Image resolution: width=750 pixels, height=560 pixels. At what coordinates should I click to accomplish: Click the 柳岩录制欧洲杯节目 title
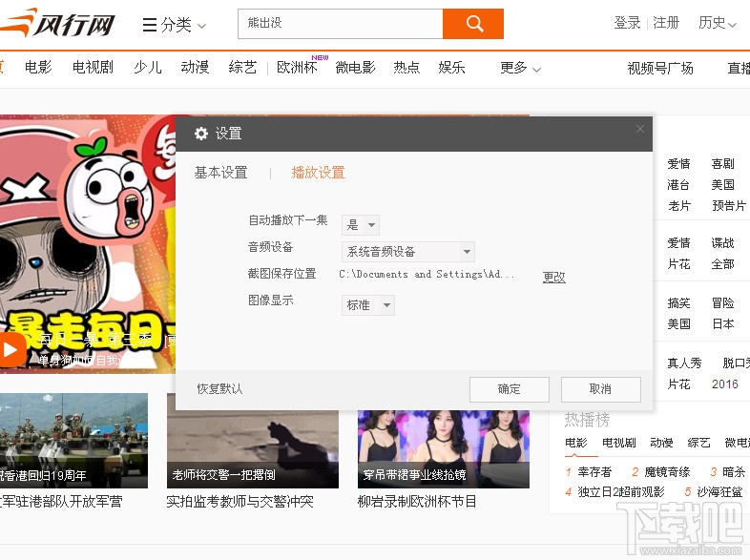[417, 501]
